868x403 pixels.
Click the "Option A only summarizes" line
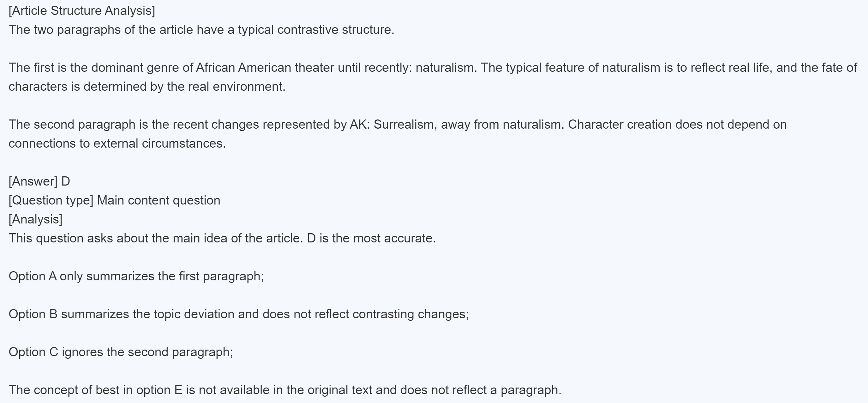(x=136, y=277)
